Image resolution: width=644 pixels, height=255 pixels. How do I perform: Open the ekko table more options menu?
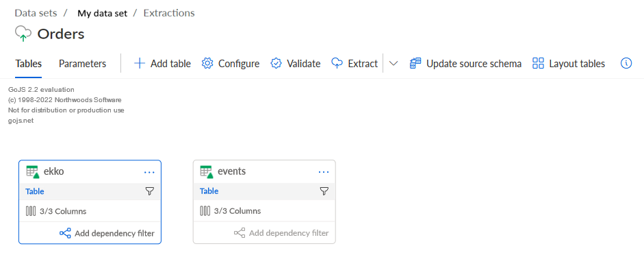point(149,172)
